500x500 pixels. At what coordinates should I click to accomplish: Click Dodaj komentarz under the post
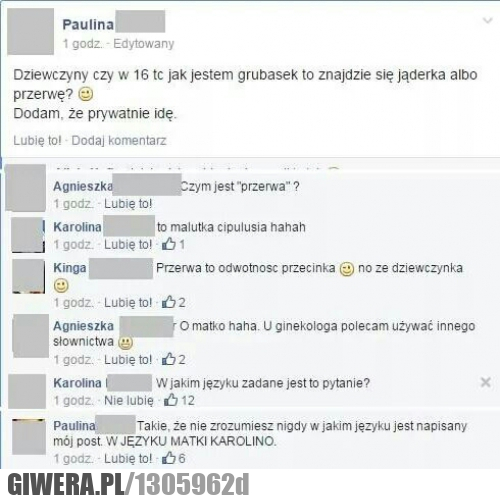click(119, 140)
